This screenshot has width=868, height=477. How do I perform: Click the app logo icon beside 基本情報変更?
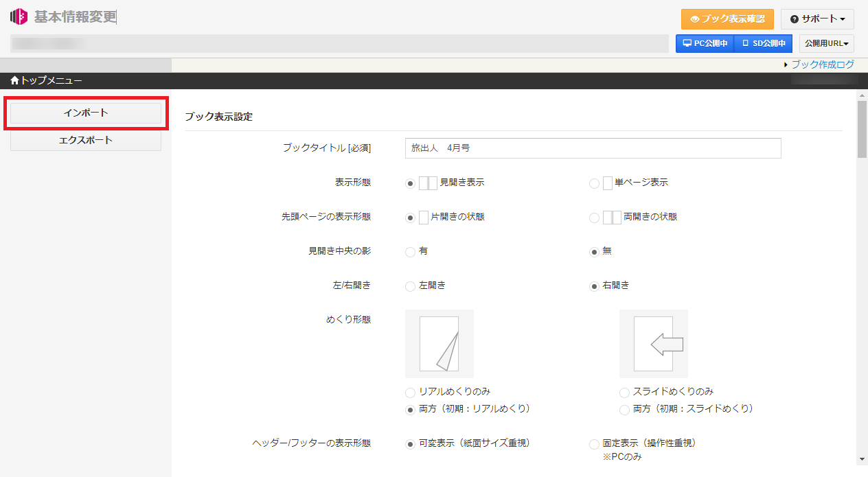click(x=19, y=16)
